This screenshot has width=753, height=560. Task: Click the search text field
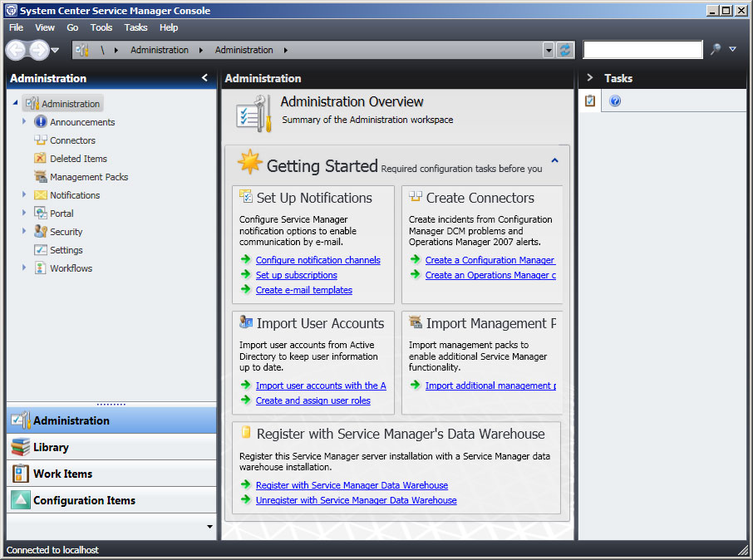[x=642, y=50]
